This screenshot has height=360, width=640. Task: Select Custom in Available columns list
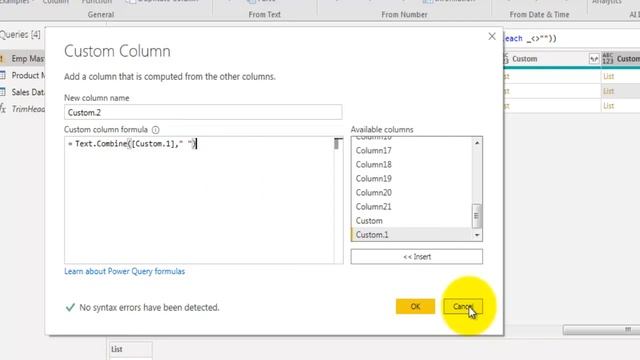(x=369, y=221)
